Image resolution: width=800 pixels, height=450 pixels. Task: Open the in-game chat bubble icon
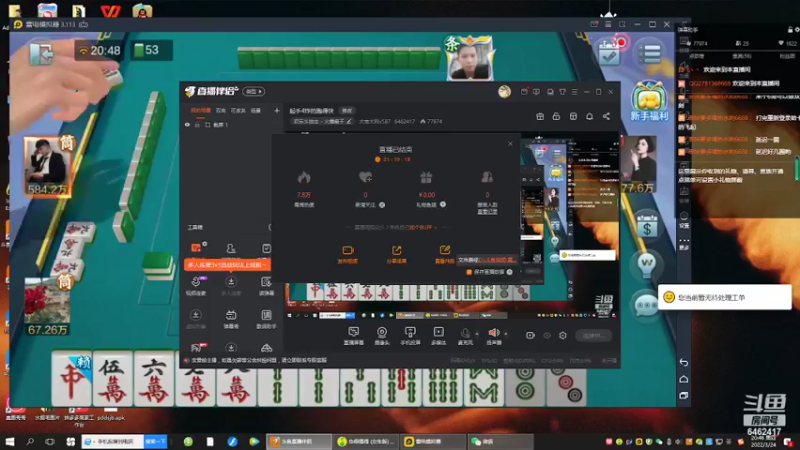click(646, 305)
